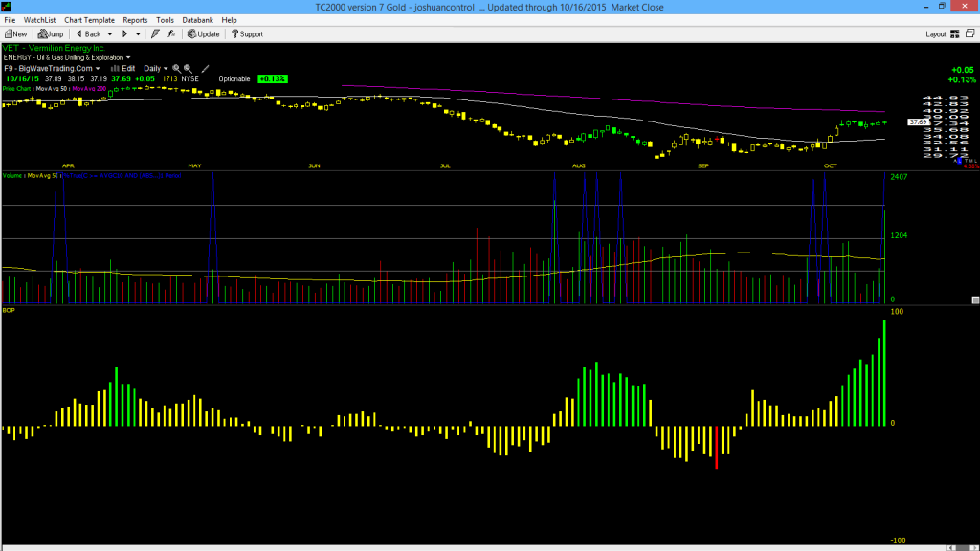
Task: Open the Support help button
Action: (248, 33)
